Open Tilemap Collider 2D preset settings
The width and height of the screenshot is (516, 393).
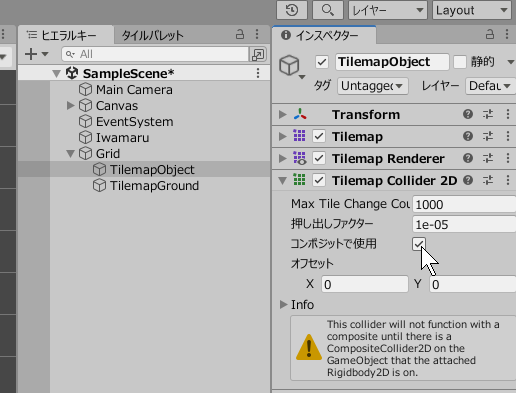pyautogui.click(x=488, y=180)
